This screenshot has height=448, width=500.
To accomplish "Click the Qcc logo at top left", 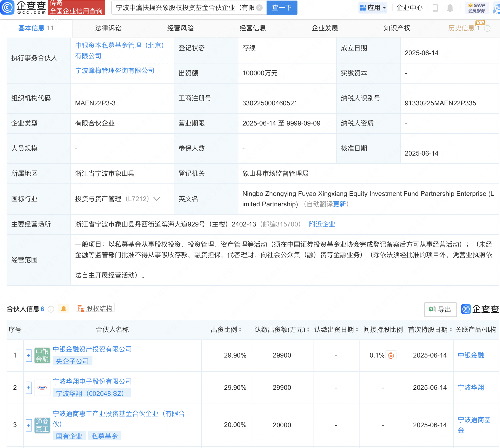I will point(23,7).
